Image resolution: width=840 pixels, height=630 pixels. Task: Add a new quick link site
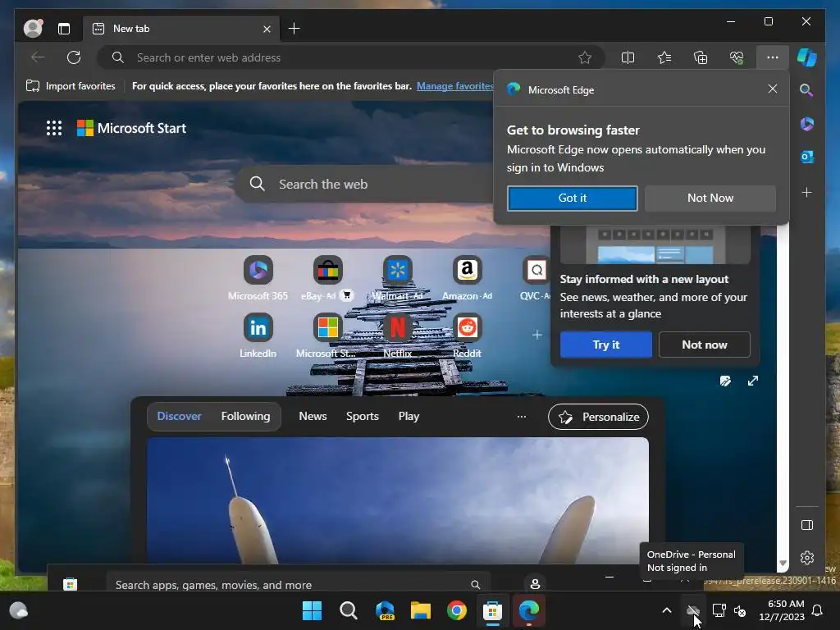pyautogui.click(x=536, y=335)
